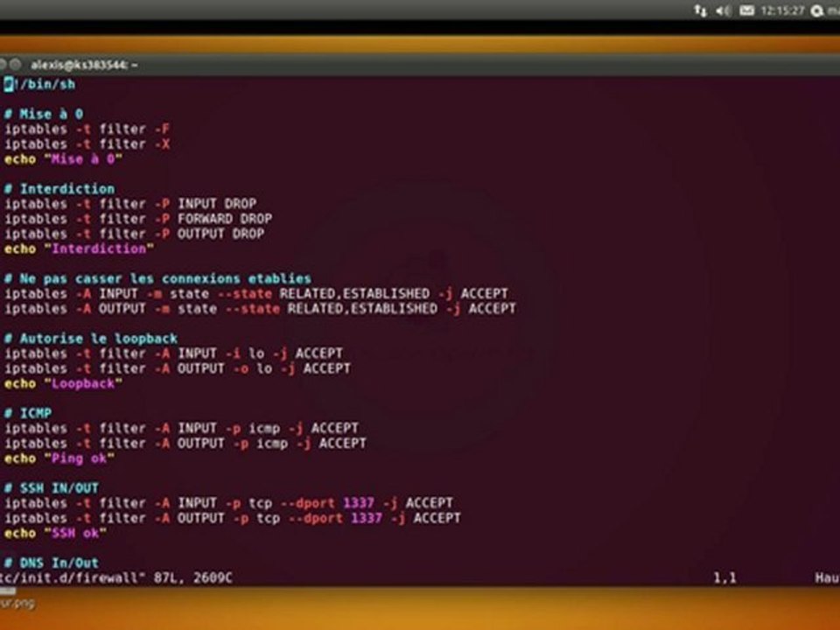Open the mail envelope indicator

pos(746,10)
